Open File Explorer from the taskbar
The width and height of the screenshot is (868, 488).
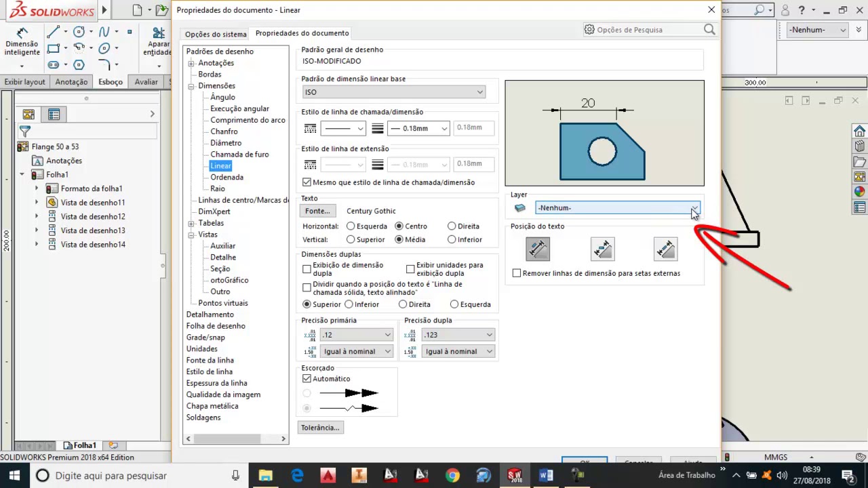point(265,475)
